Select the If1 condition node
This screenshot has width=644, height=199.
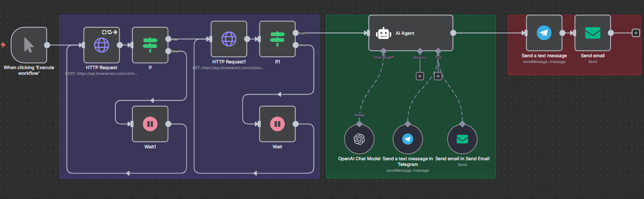277,39
